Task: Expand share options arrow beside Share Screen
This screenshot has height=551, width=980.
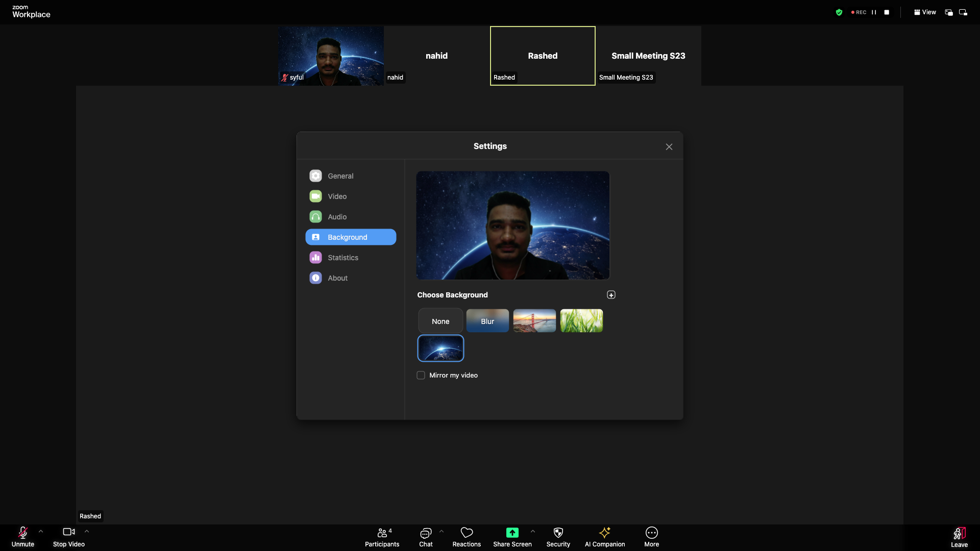Action: [533, 531]
